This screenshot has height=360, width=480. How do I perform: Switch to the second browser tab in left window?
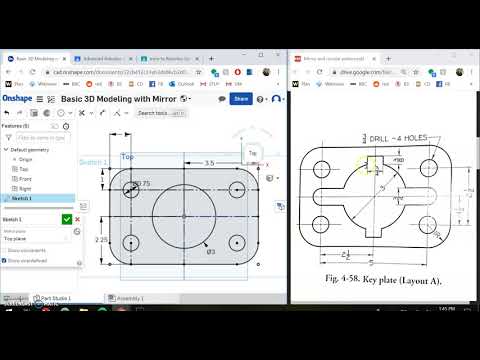point(103,59)
